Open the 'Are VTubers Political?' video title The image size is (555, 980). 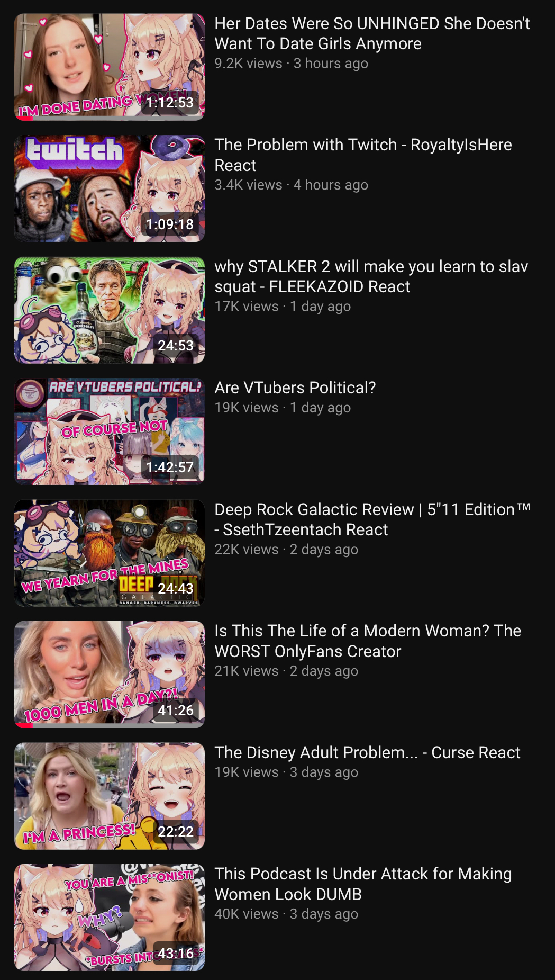pos(295,388)
